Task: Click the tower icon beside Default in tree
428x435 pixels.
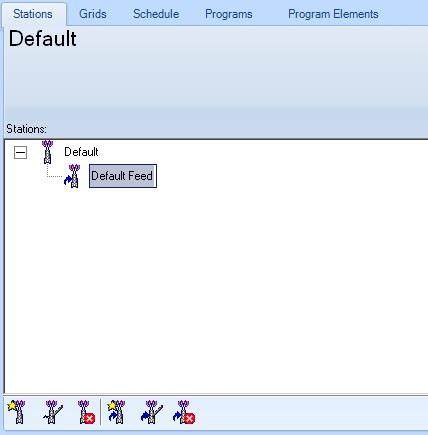Action: (x=48, y=152)
